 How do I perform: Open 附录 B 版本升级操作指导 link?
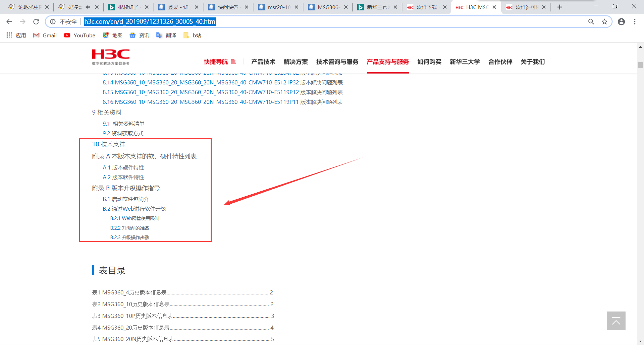point(126,188)
